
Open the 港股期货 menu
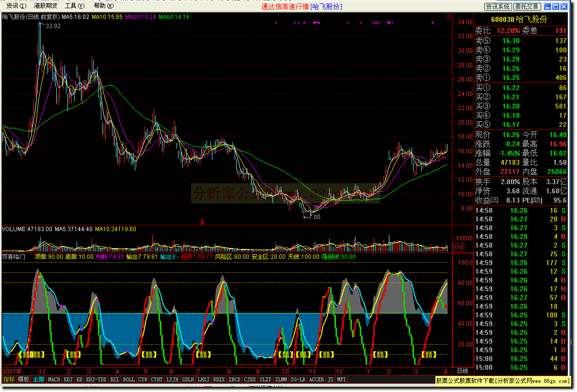click(x=46, y=6)
